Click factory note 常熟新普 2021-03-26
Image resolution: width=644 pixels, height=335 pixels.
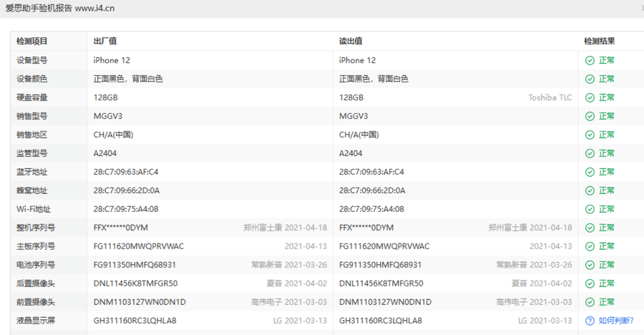point(289,265)
